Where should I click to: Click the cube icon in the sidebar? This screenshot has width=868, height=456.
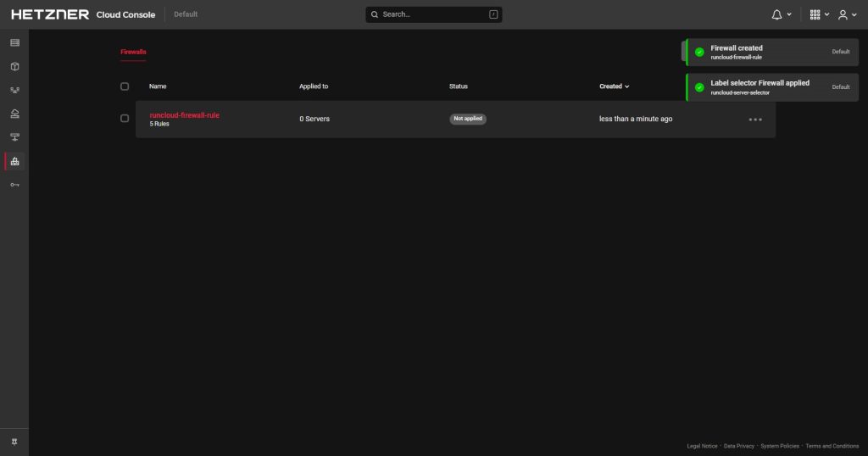tap(14, 66)
